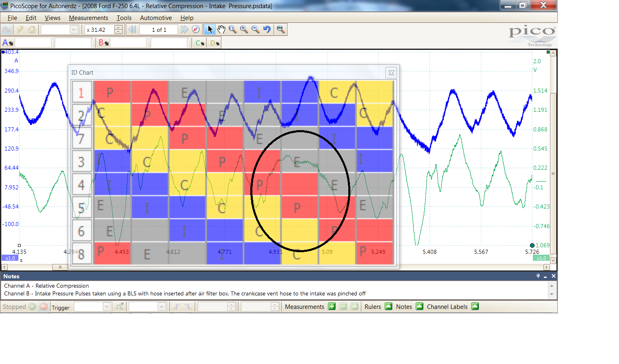Click the Channel B range field
The width and height of the screenshot is (619, 364).
tap(128, 42)
